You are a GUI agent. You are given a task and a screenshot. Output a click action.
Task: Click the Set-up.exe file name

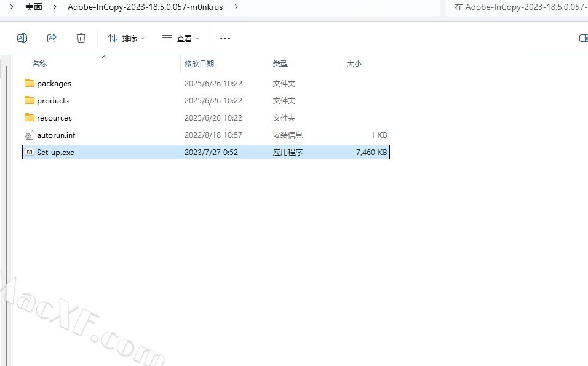pyautogui.click(x=55, y=153)
